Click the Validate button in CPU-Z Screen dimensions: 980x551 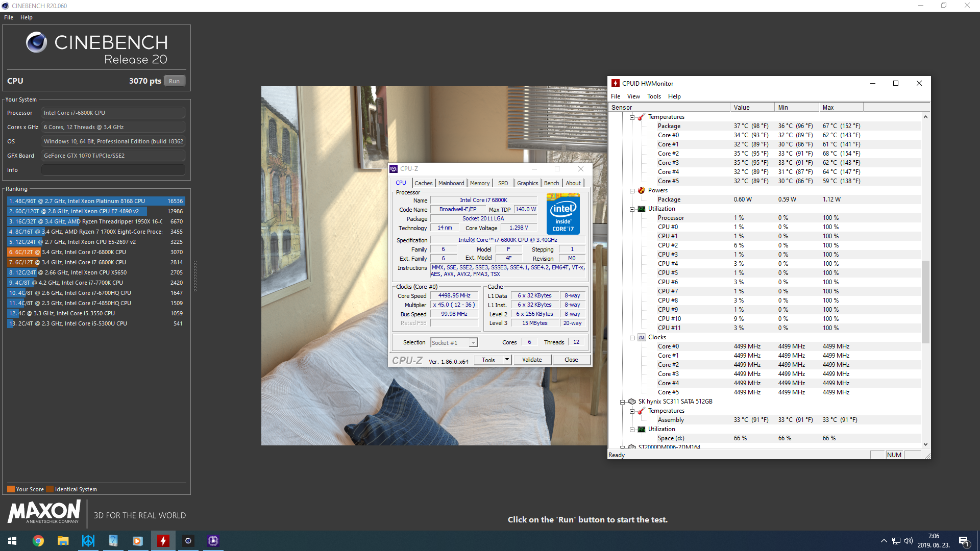[x=532, y=360]
